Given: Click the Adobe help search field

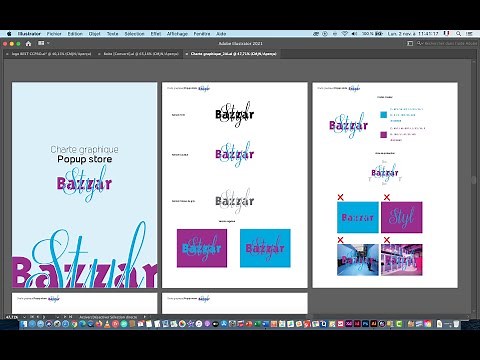Looking at the screenshot, I should (447, 43).
